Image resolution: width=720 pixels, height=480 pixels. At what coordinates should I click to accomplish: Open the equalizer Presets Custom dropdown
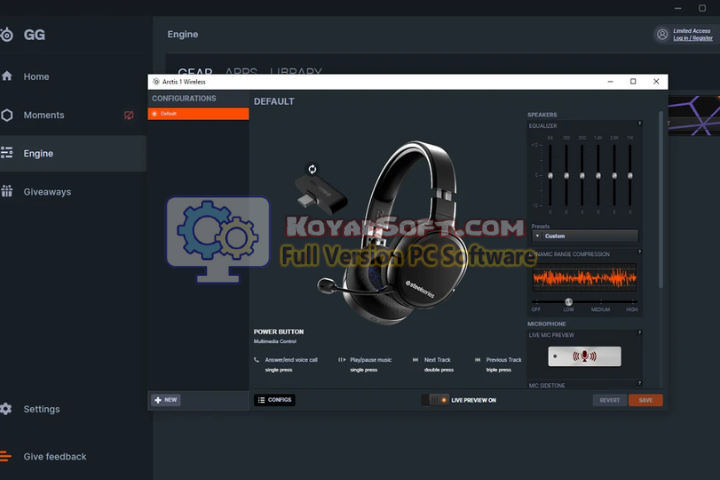(x=585, y=236)
